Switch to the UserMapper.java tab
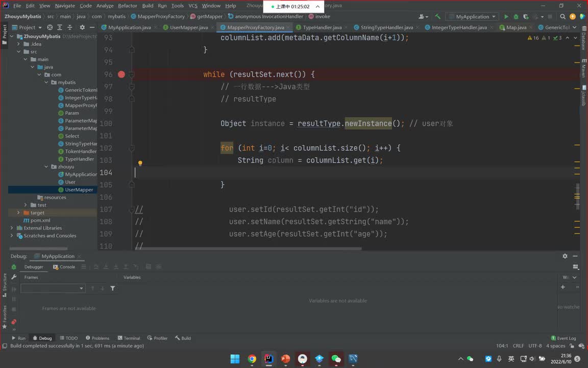Screen dimensions: 588x368 189,28
